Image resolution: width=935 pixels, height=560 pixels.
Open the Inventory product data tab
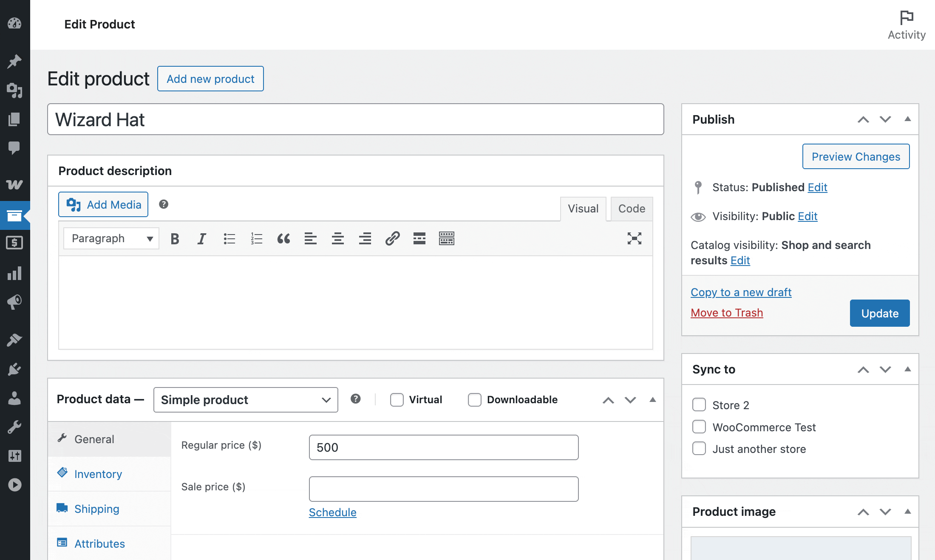98,474
